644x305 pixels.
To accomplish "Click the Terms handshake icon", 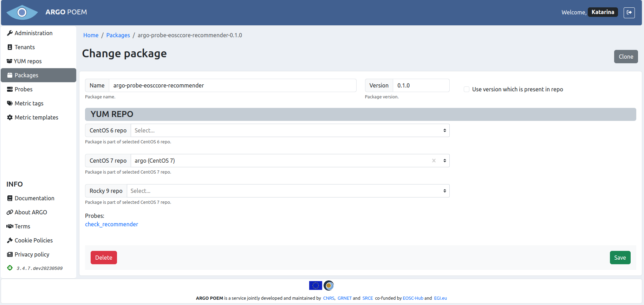I will (10, 226).
